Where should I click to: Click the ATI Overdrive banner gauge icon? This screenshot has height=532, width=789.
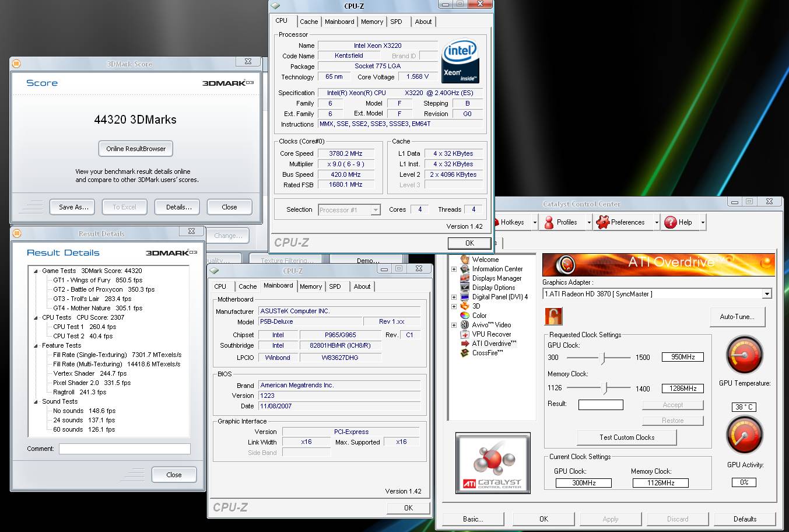565,265
